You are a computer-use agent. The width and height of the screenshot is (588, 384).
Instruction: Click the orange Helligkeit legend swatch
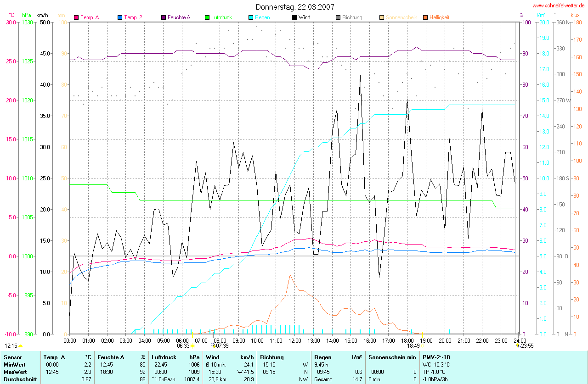pyautogui.click(x=425, y=17)
